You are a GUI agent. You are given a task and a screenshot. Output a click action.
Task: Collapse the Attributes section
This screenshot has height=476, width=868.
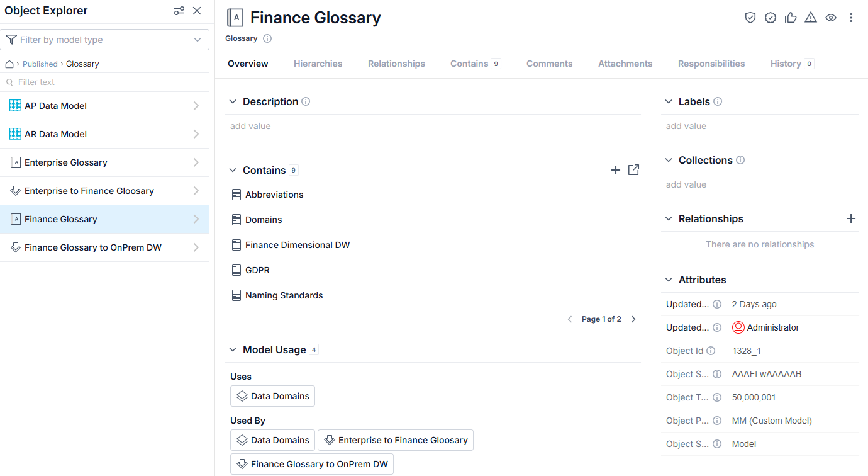(669, 280)
